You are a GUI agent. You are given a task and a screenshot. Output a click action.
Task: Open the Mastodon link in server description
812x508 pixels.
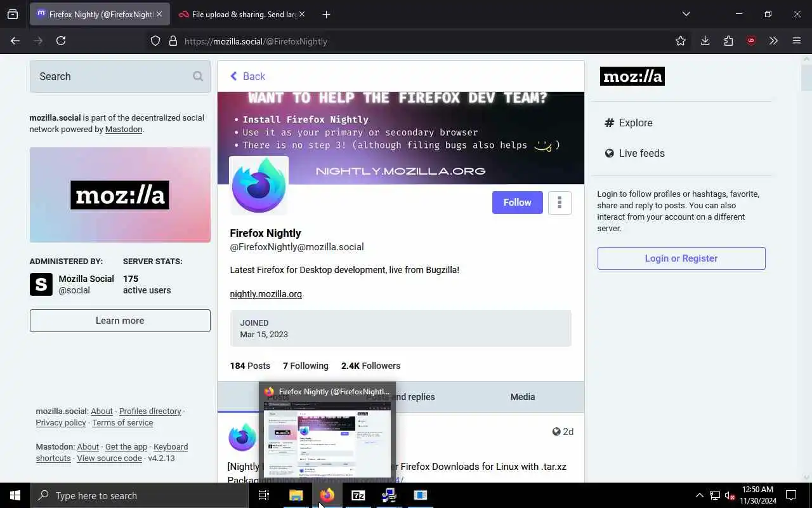click(x=124, y=129)
